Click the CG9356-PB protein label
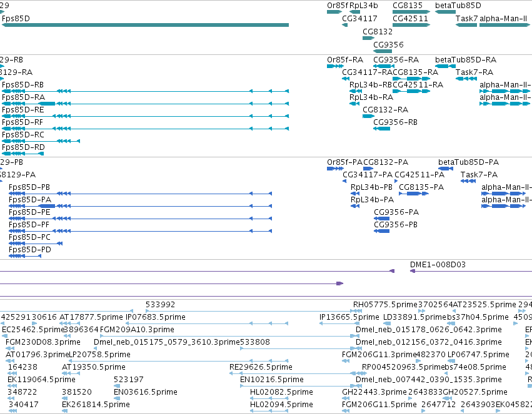The image size is (532, 414). (x=396, y=225)
